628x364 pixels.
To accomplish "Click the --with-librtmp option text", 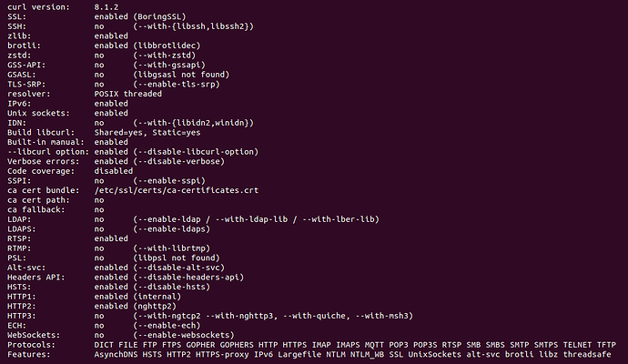I will [x=171, y=248].
